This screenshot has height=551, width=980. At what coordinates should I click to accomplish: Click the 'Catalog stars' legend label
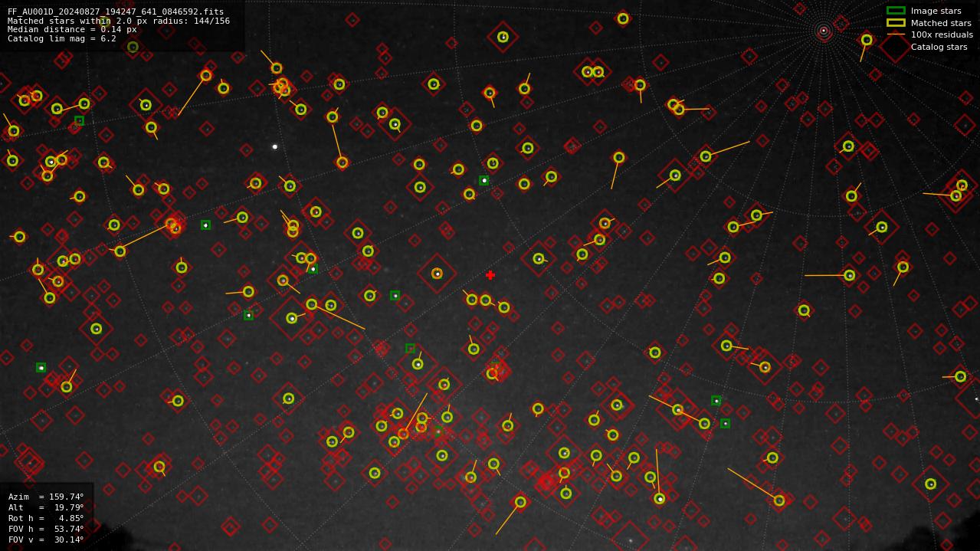click(939, 47)
